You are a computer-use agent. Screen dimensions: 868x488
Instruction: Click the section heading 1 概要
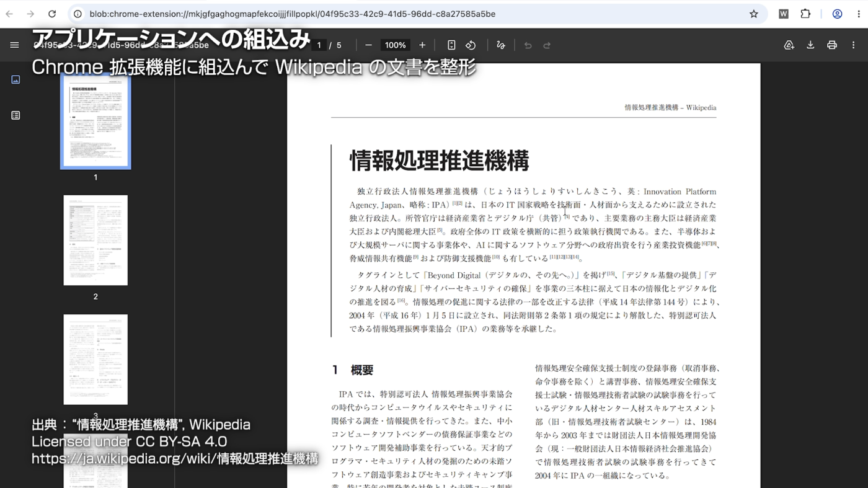click(353, 370)
